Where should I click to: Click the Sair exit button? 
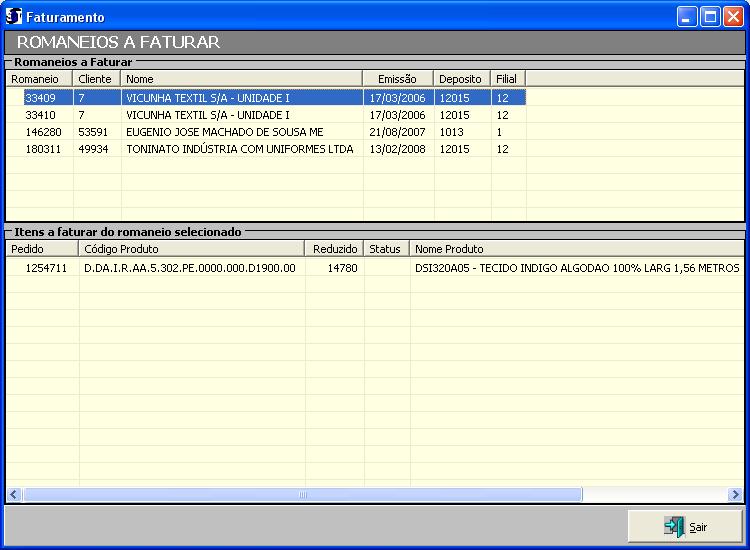coord(685,527)
